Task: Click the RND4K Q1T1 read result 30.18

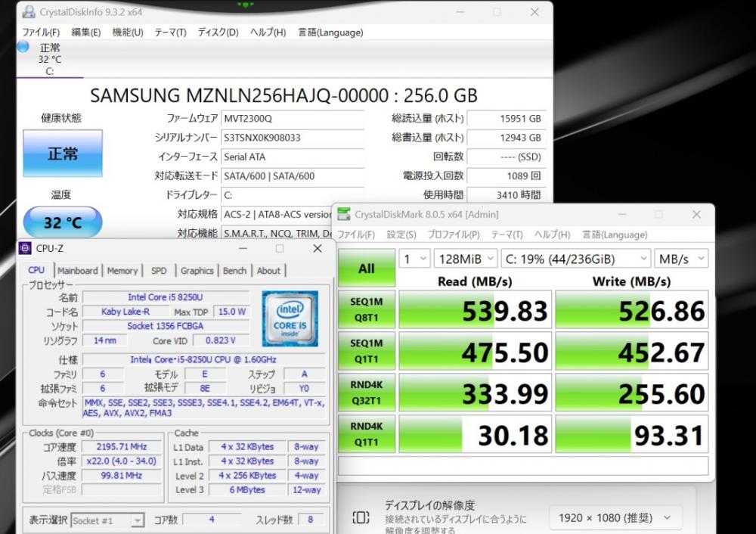Action: coord(475,434)
